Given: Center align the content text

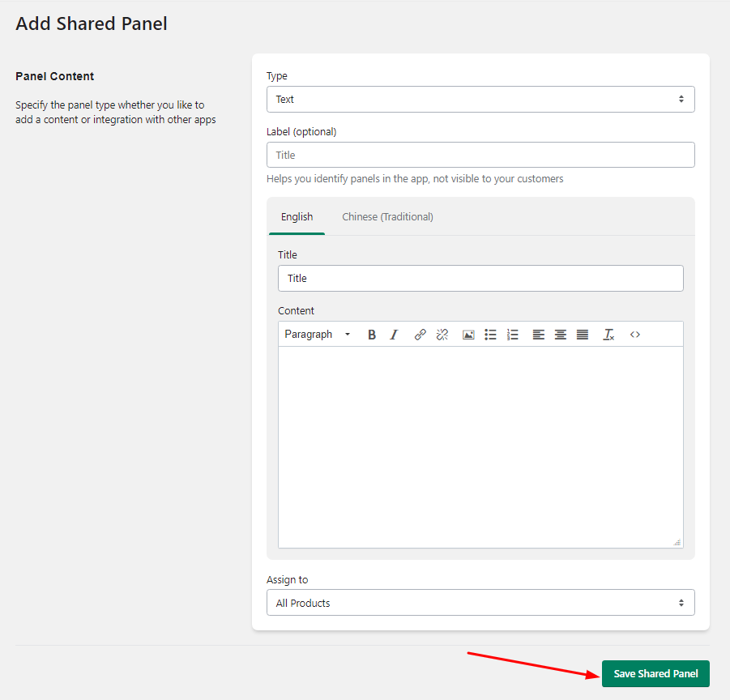Looking at the screenshot, I should coord(561,335).
